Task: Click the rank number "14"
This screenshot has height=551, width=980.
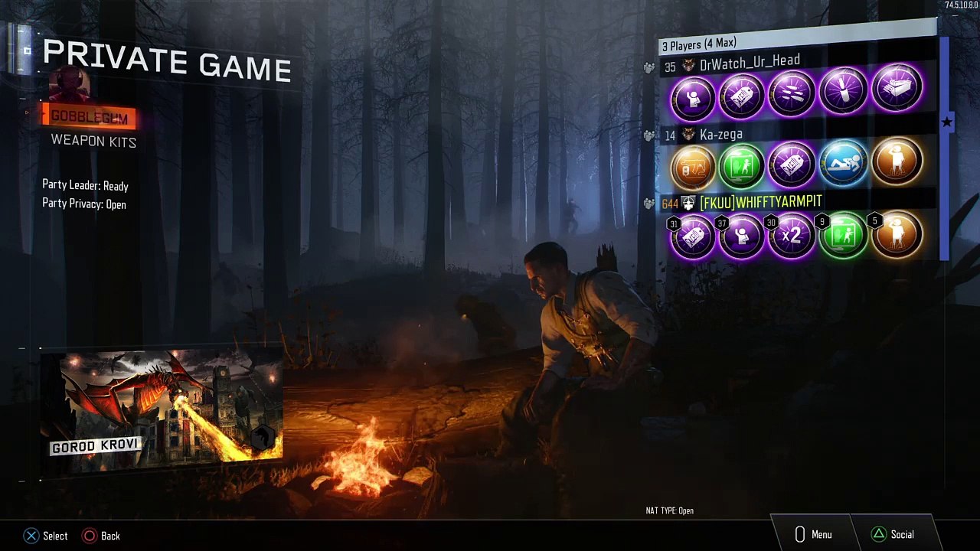Action: pos(670,136)
